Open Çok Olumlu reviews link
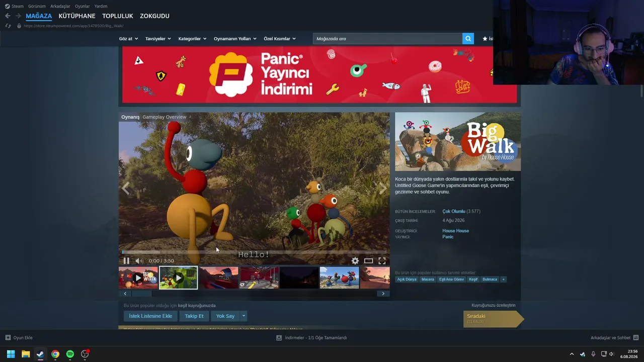 454,212
